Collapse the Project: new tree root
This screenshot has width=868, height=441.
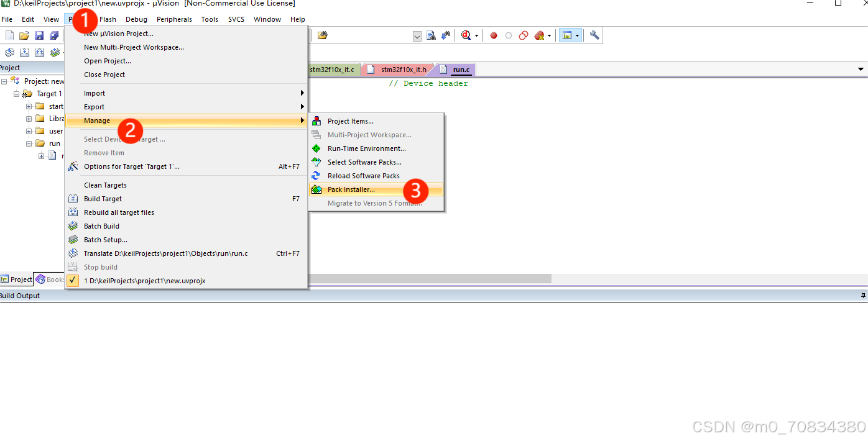click(4, 81)
